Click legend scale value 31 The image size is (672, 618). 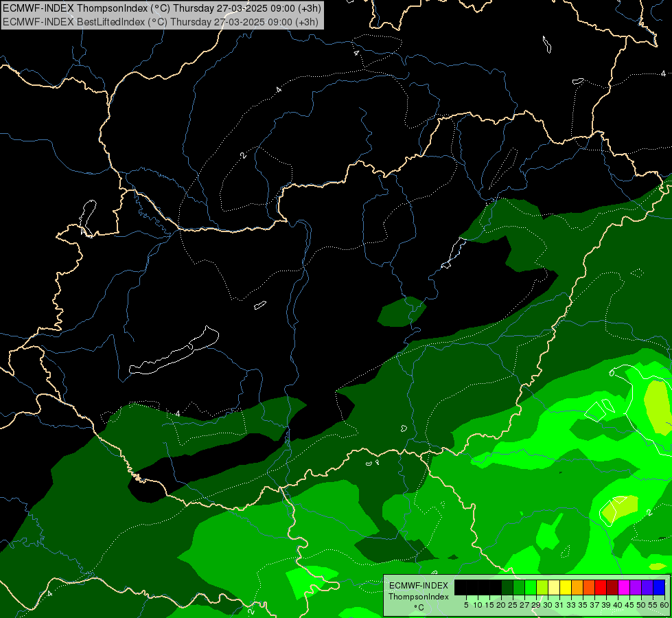[559, 605]
